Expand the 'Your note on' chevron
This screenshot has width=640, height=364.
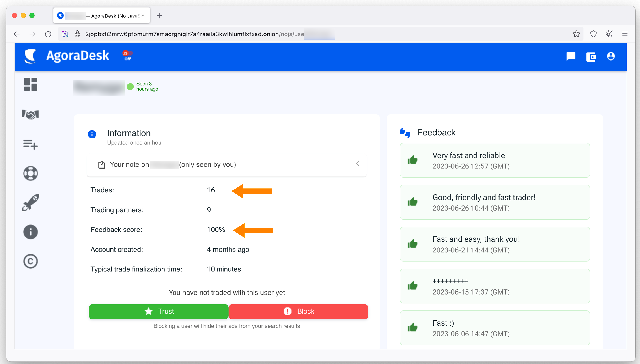(357, 164)
